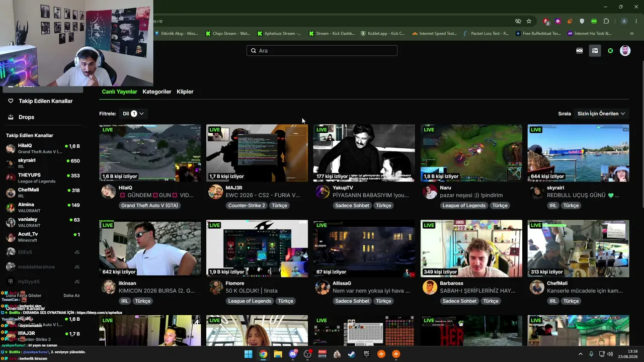
Task: Click the crossed-out eye icon in address bar
Action: (x=518, y=21)
